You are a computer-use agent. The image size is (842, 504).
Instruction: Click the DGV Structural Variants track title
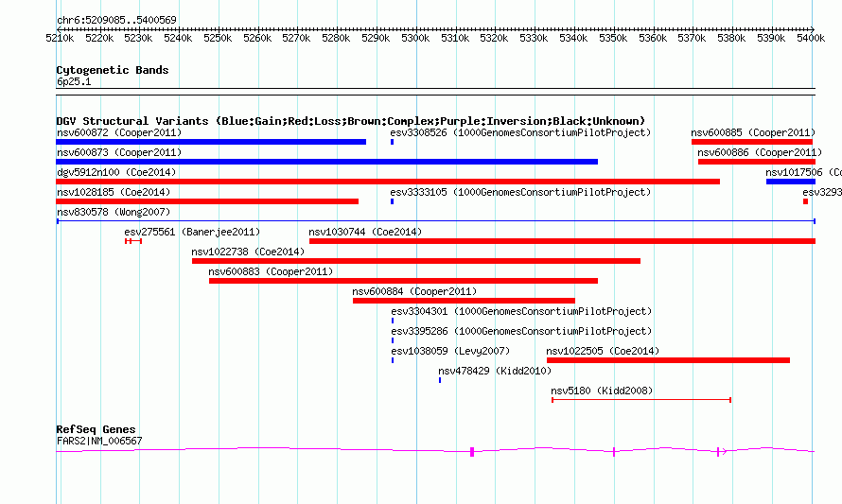pyautogui.click(x=350, y=121)
